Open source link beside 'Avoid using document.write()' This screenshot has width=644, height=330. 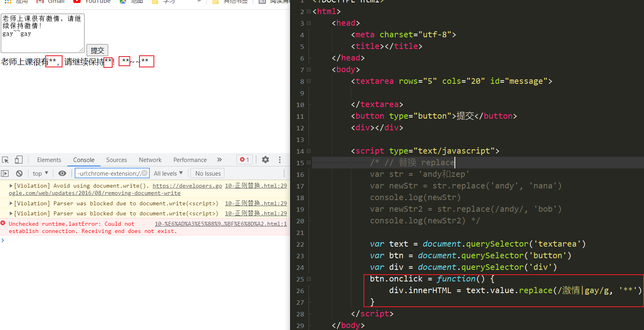point(256,186)
